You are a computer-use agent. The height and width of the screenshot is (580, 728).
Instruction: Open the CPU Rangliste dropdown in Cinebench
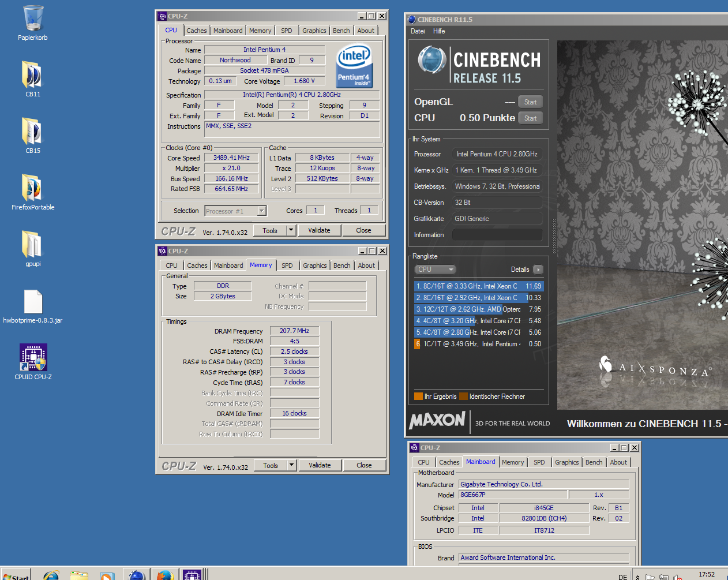click(x=435, y=270)
